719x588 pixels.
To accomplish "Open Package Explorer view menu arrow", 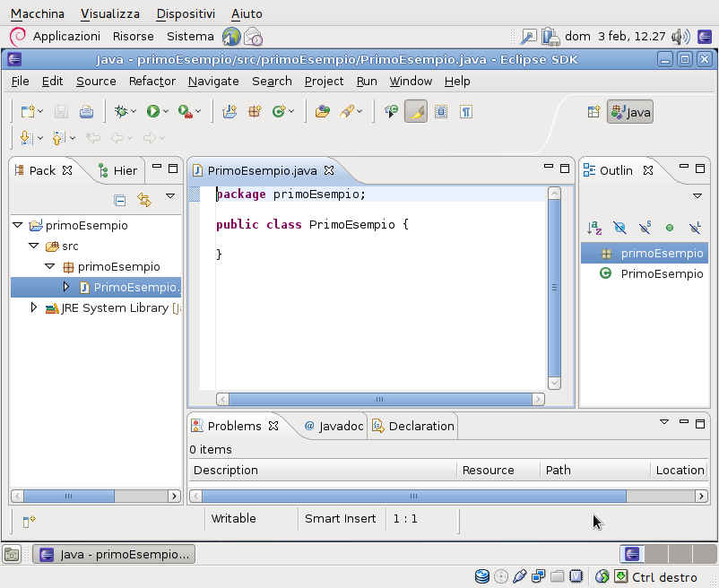I will tap(170, 196).
